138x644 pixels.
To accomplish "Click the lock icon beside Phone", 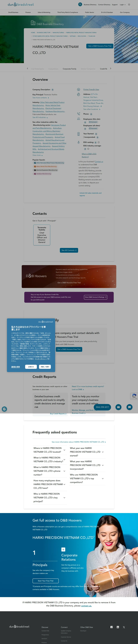I will tap(91, 114).
